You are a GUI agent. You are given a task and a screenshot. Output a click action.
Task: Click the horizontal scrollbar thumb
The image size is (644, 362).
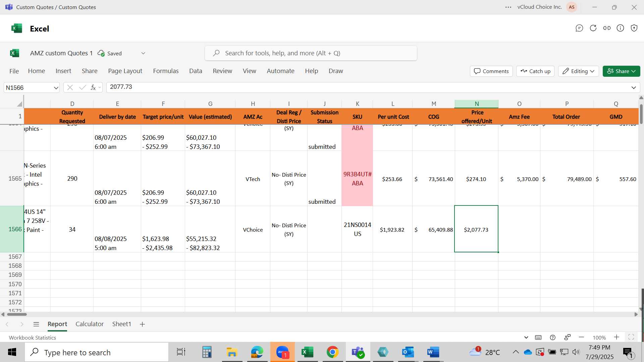[x=17, y=314]
